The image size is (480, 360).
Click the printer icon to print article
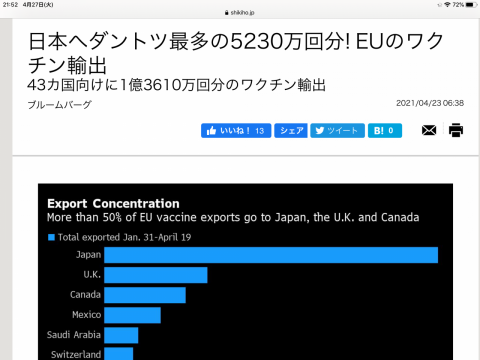(456, 130)
